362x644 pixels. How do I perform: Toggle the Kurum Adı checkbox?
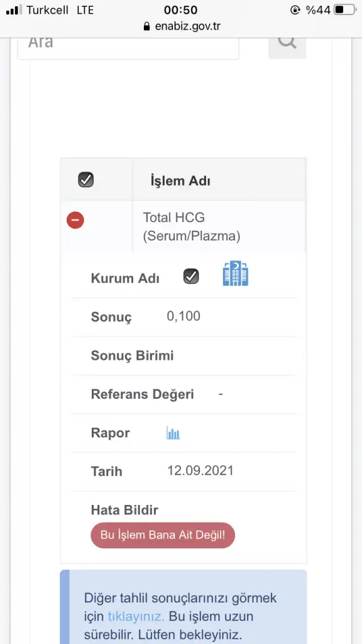(191, 277)
